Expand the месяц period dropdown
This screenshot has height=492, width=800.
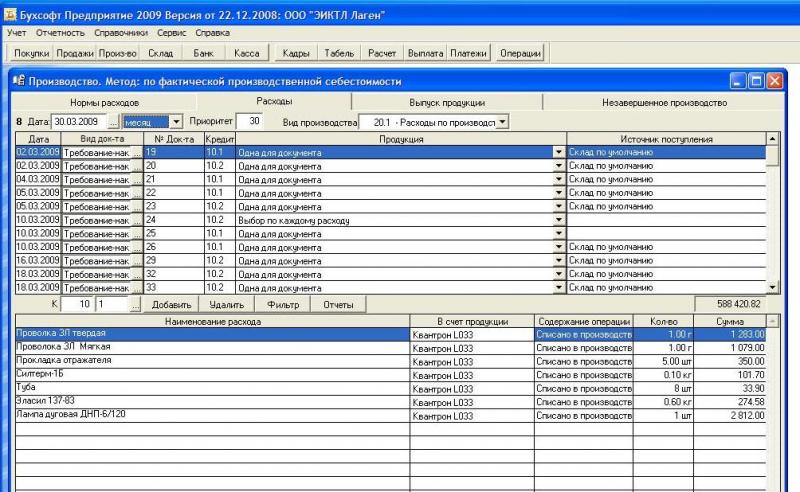(176, 122)
